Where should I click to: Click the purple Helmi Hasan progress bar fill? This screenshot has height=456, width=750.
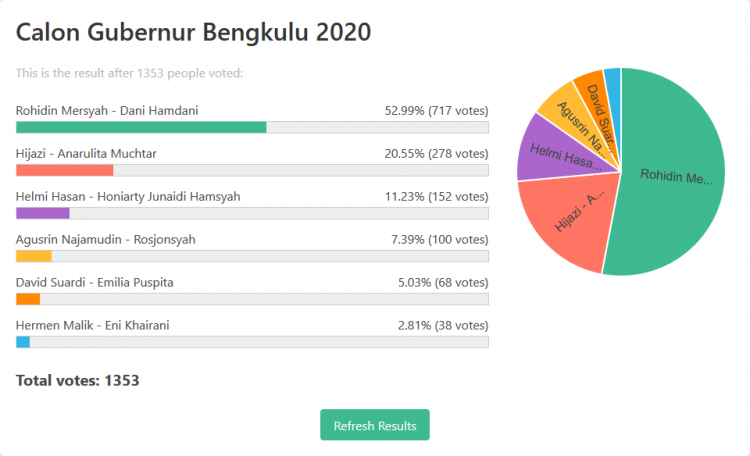[43, 213]
